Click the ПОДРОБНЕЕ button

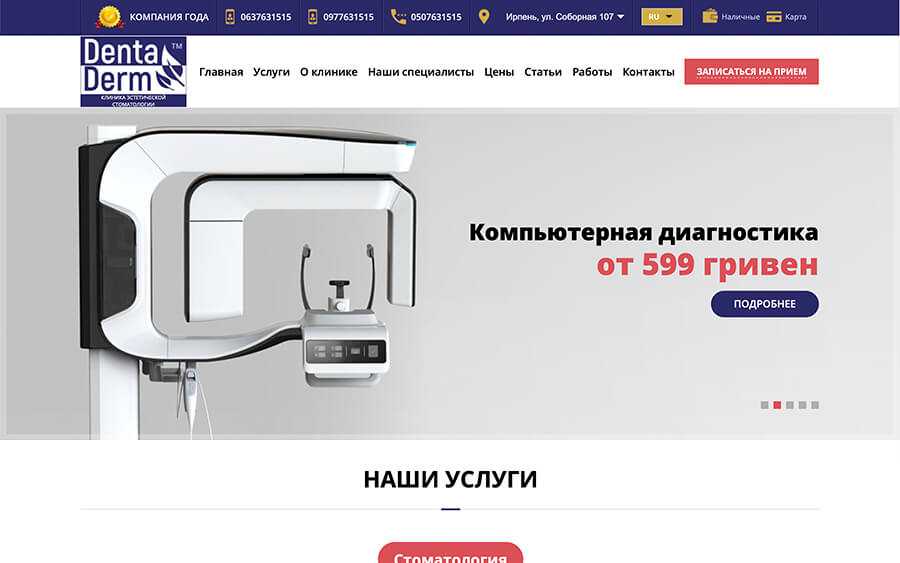tap(765, 304)
